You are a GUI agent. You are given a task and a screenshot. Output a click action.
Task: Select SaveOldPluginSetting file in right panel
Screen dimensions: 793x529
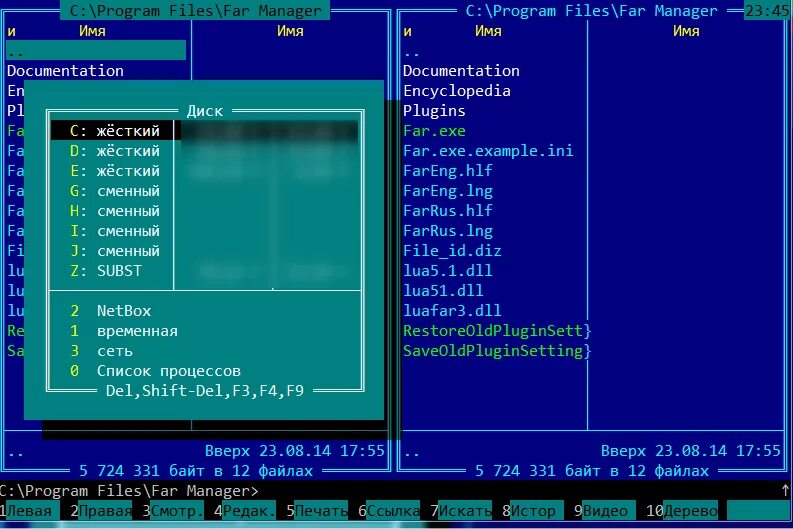click(x=497, y=350)
